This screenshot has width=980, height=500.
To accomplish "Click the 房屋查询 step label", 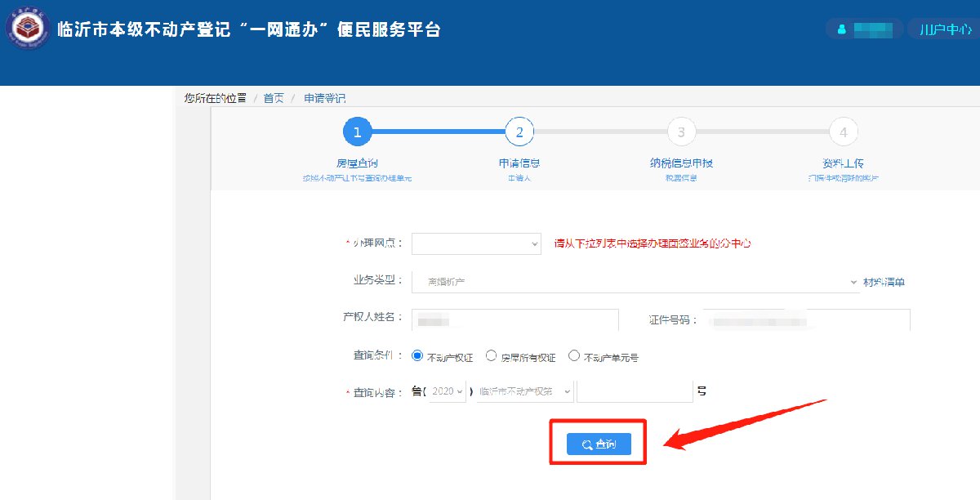I will coord(357,163).
